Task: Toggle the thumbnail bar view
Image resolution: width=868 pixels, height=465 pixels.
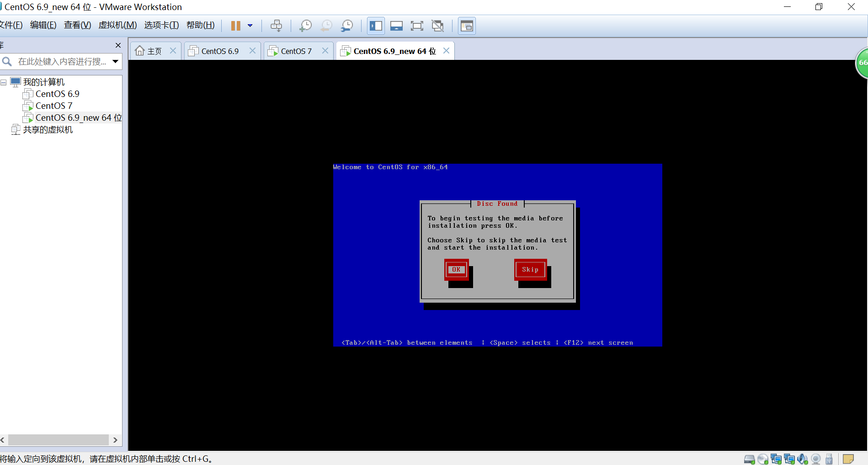Action: coord(396,26)
